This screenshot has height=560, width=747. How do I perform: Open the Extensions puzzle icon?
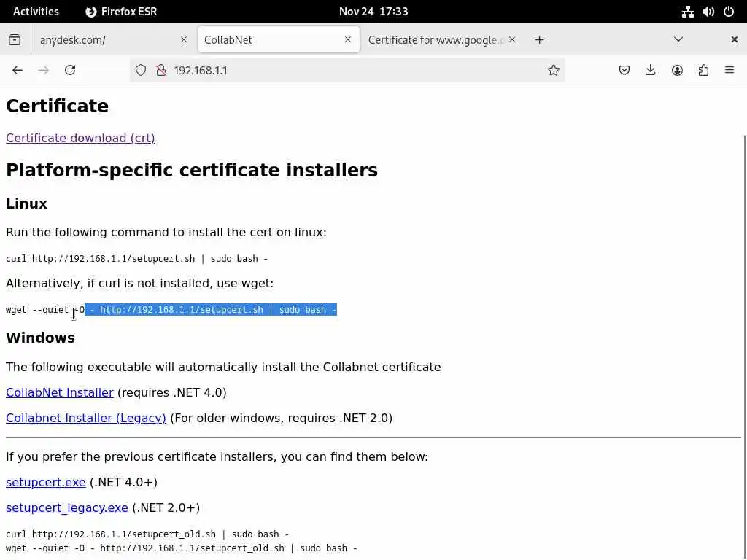703,71
